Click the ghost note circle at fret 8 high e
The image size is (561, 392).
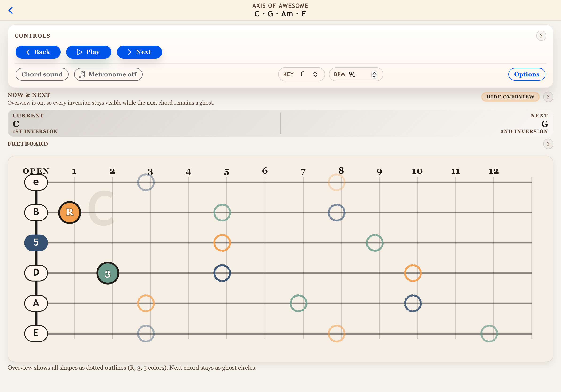click(x=337, y=182)
